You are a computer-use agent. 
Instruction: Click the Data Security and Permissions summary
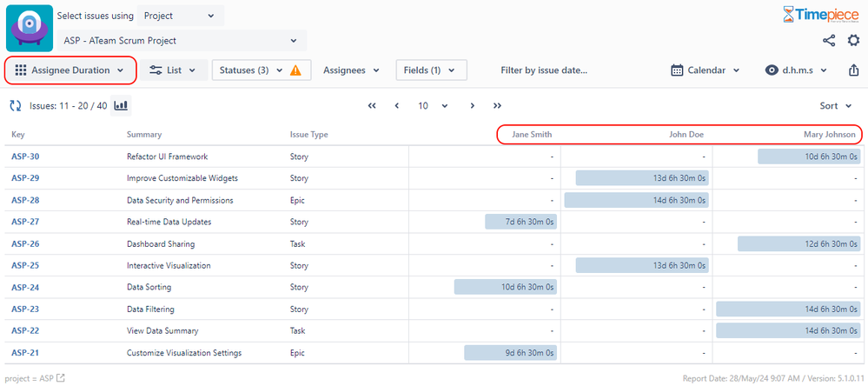180,201
